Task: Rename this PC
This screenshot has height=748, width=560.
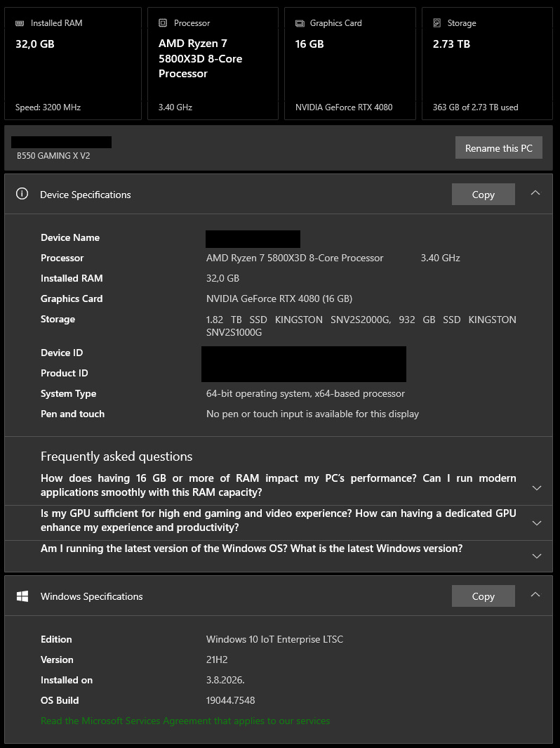Action: (498, 148)
